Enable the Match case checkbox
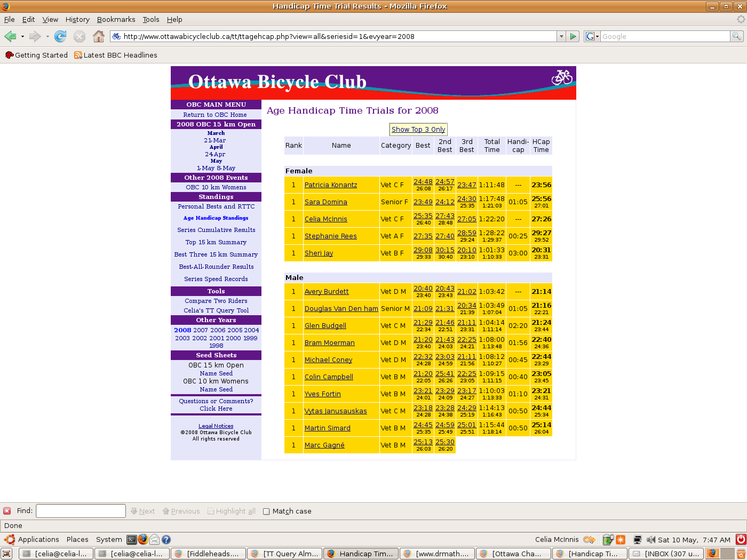Image resolution: width=747 pixels, height=560 pixels. 266,511
